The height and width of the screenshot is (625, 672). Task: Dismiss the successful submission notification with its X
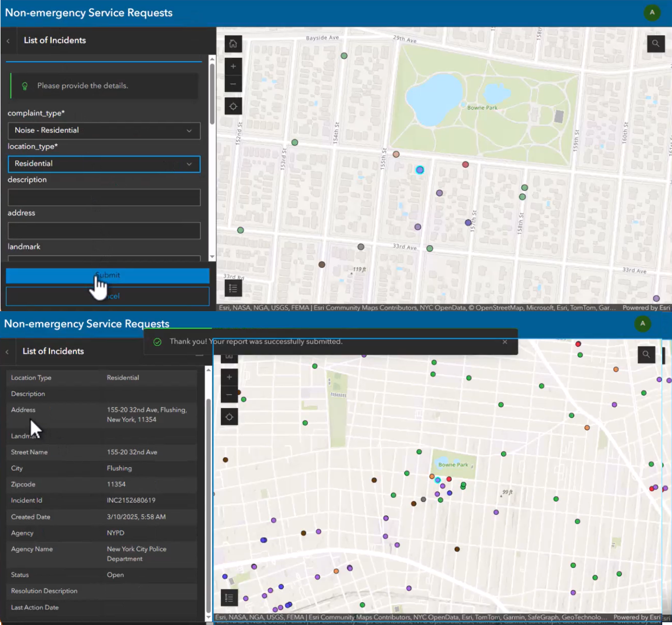(505, 341)
